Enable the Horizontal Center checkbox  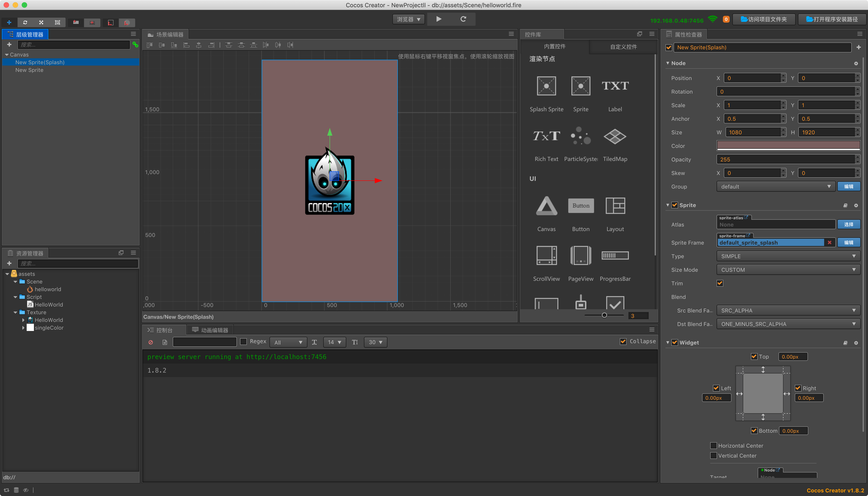(x=713, y=446)
